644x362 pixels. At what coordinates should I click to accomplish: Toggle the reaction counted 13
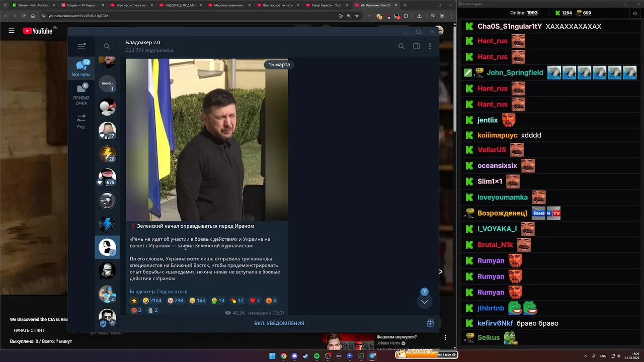[x=218, y=301]
